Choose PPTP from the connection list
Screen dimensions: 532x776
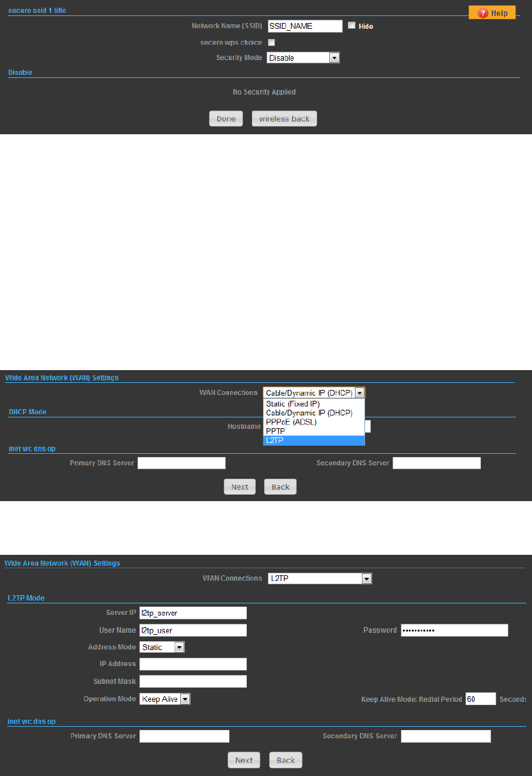pos(314,431)
